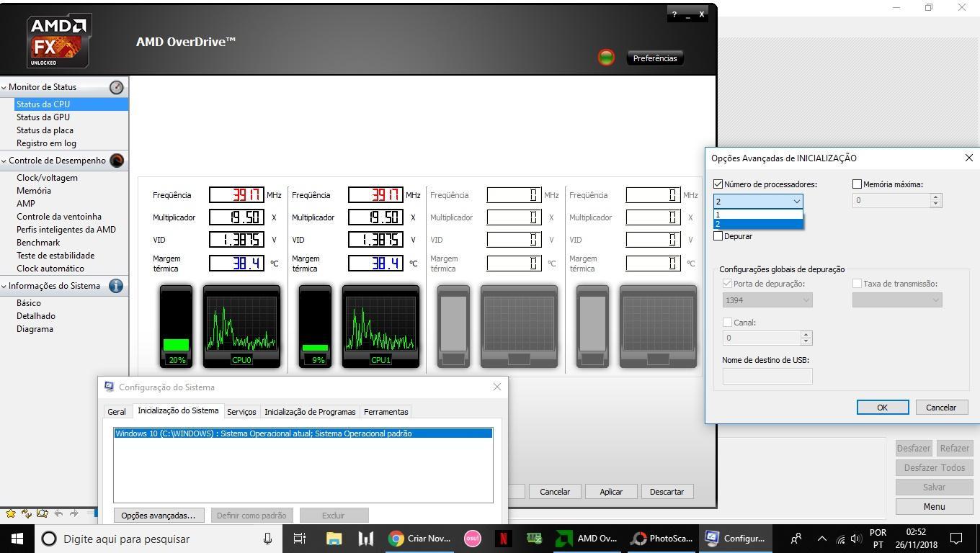Screen dimensions: 980x553
Task: Show hidden system tray icons
Action: click(x=821, y=539)
